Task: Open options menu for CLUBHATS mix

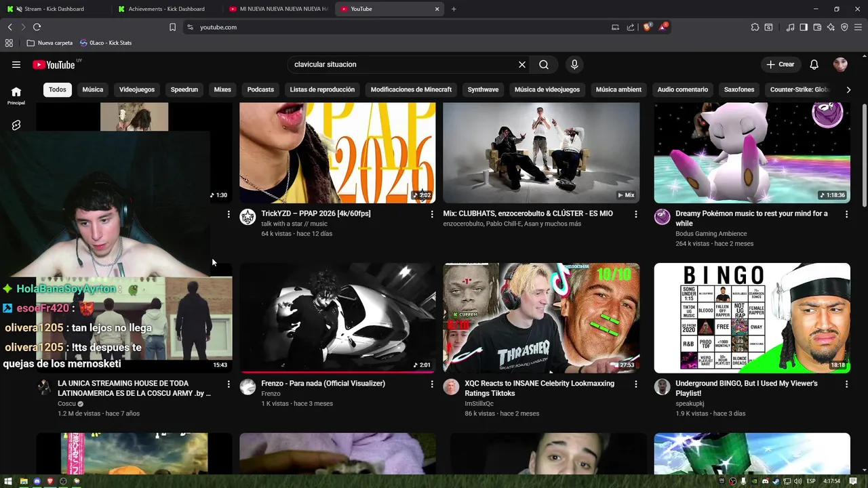Action: (635, 214)
